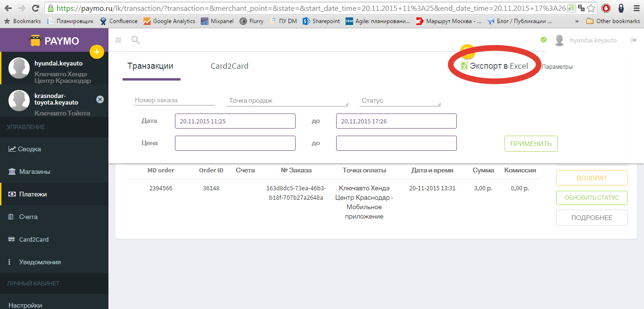Click the translate page icon in address bar
644x309 pixels.
(x=581, y=8)
